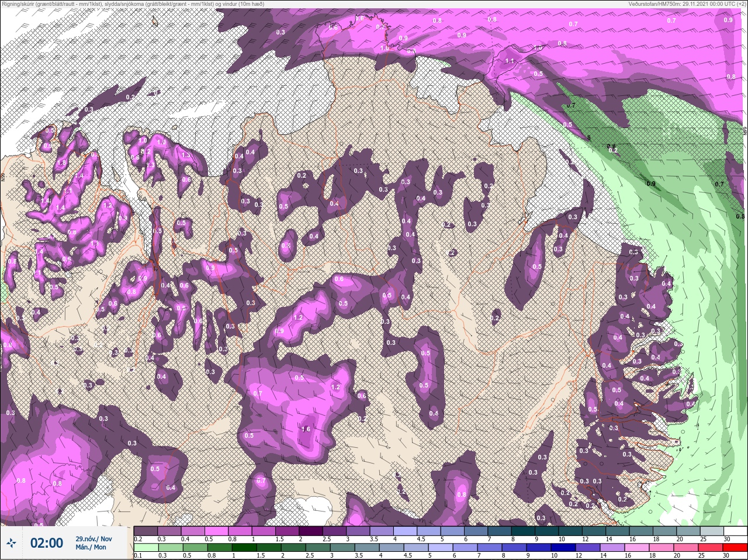Click the 'Rigning/skúrir' map title text
The image size is (748, 560).
click(x=133, y=4)
